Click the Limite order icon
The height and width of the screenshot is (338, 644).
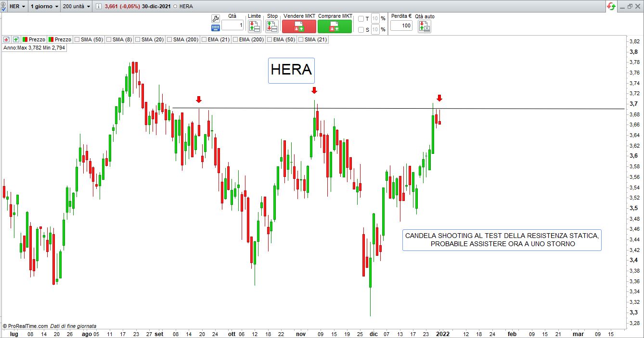click(x=254, y=26)
